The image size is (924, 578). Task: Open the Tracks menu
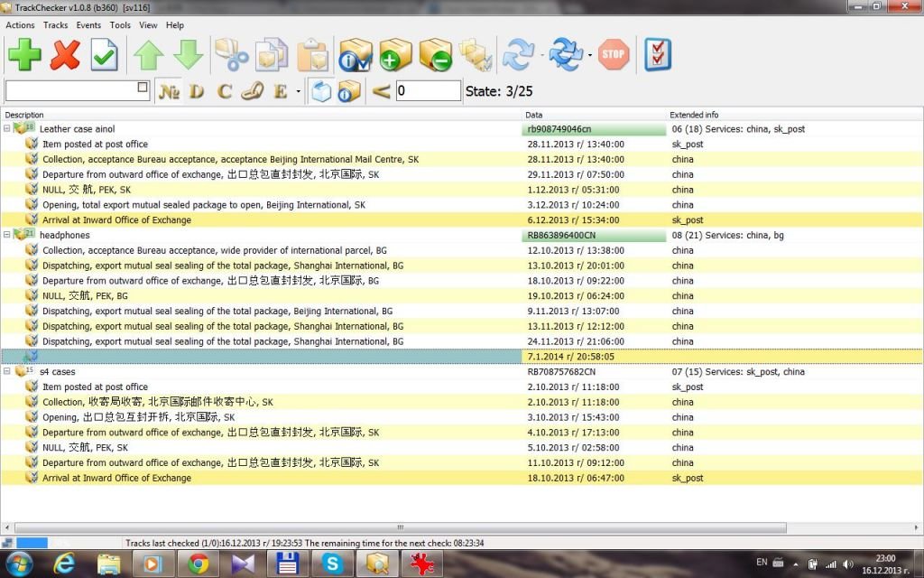[x=55, y=25]
